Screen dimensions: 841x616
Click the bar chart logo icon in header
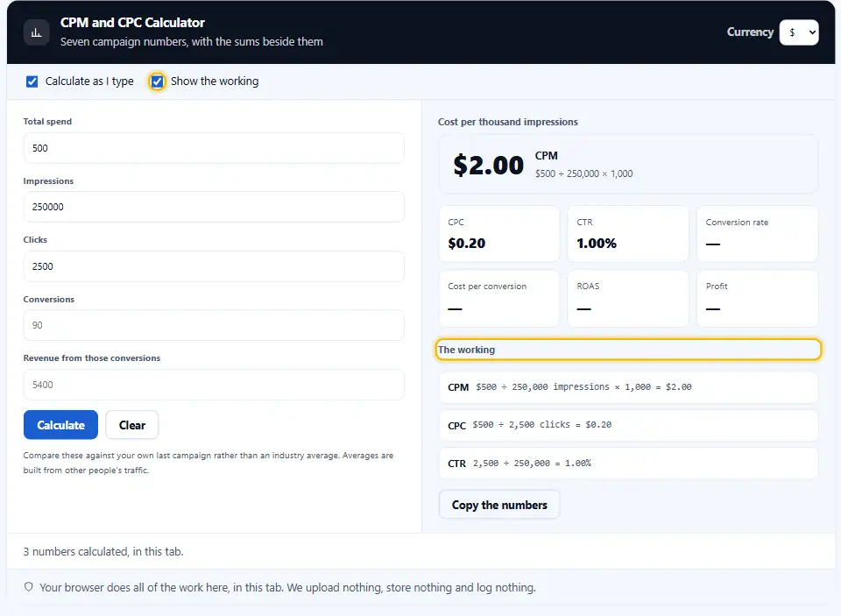tap(37, 32)
